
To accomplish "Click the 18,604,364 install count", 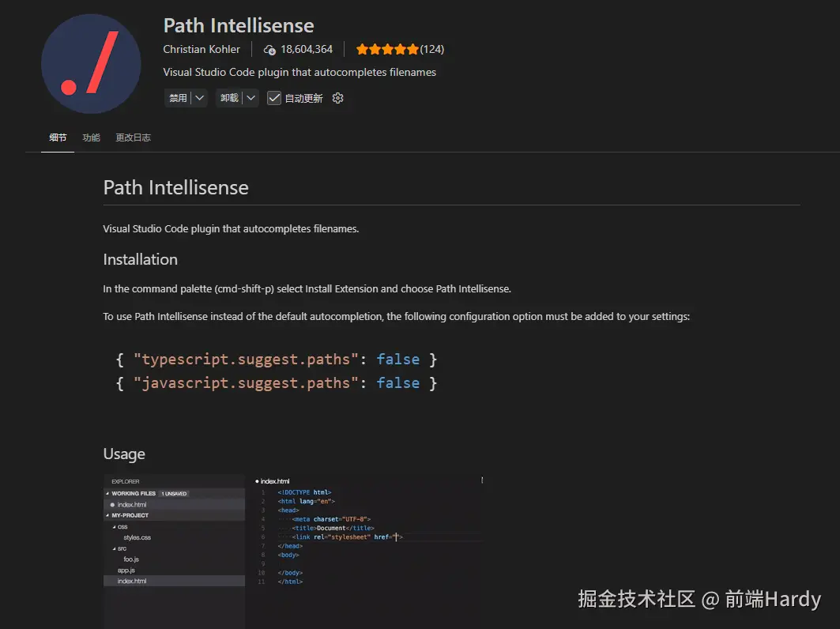I will (307, 49).
